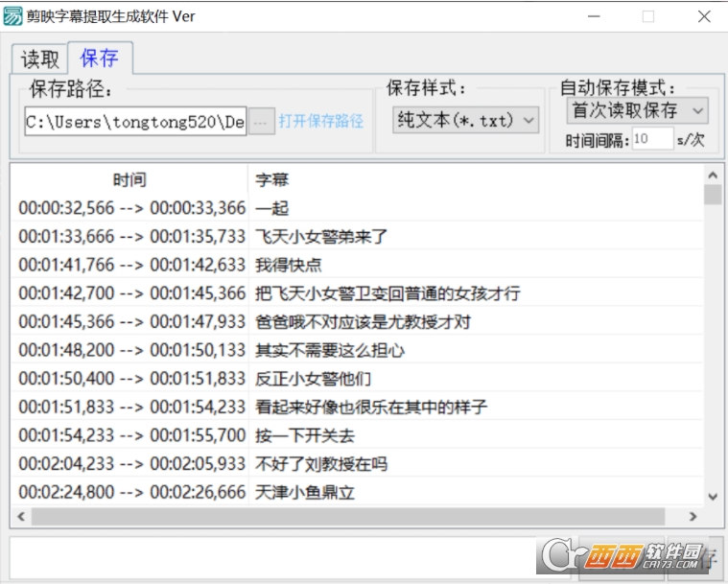Open the browse folder button (...)
This screenshot has width=728, height=584.
[x=262, y=122]
